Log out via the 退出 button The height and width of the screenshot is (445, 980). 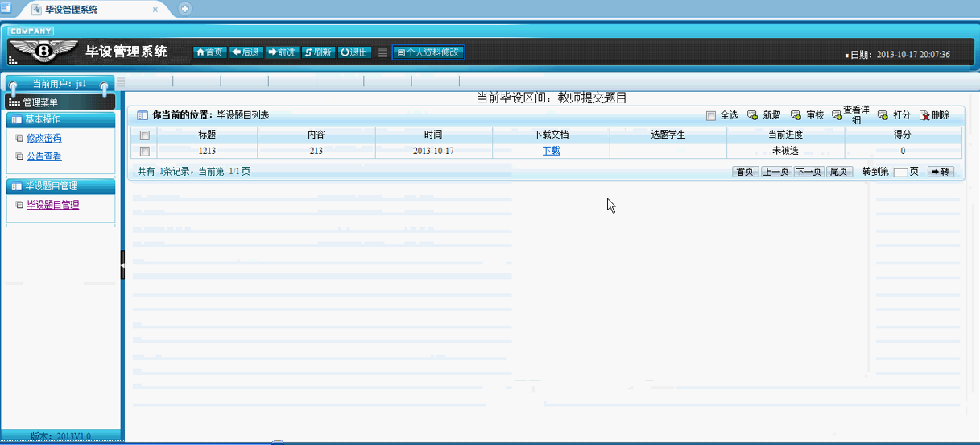point(354,52)
